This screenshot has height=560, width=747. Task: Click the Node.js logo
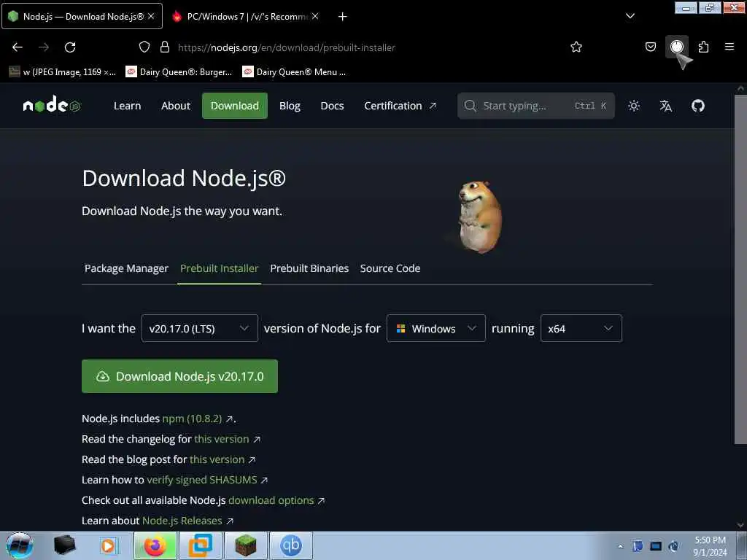coord(52,104)
